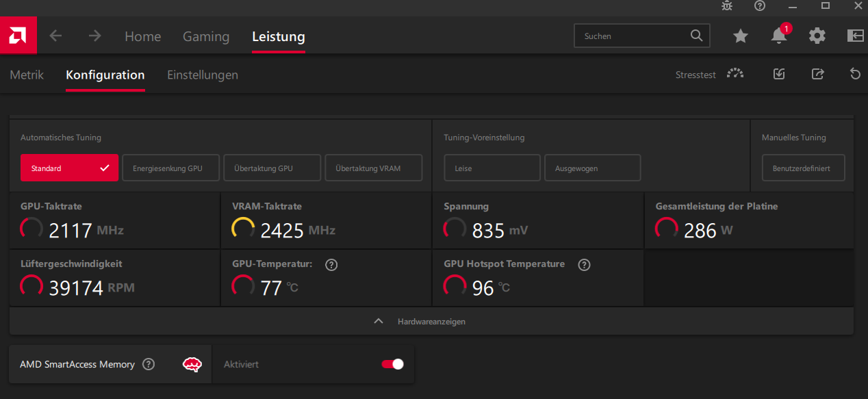Disable the AMD SmartAccess Memory switch
The height and width of the screenshot is (399, 868).
[392, 364]
